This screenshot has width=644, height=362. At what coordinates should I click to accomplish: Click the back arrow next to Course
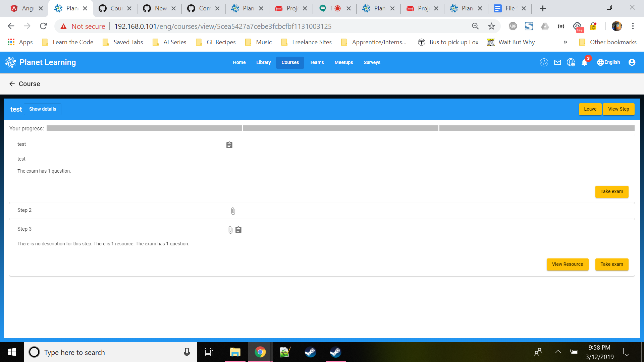pos(12,84)
